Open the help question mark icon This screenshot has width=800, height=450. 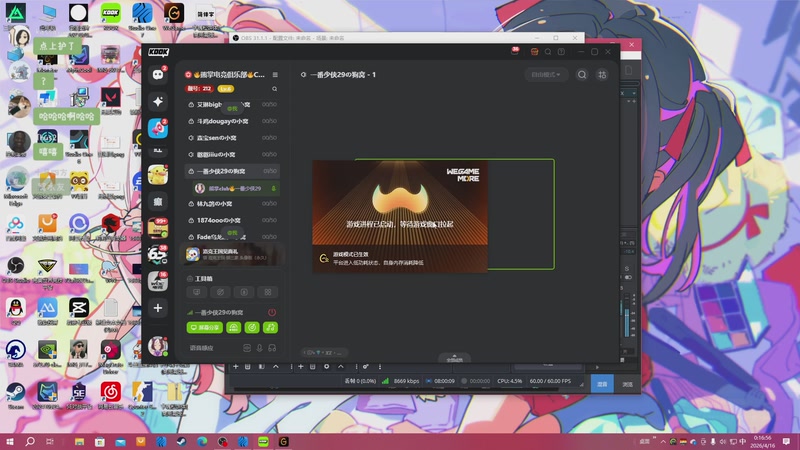coord(561,52)
